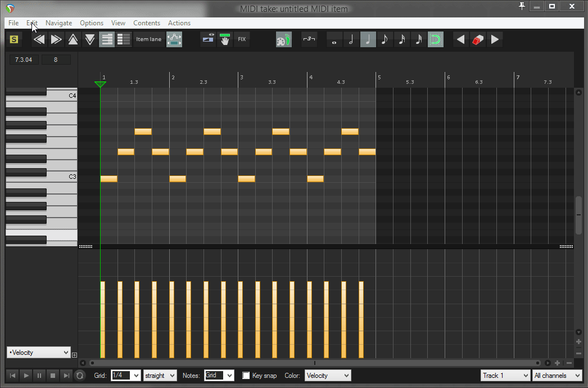
Task: Click the Stop transport button
Action: pos(53,375)
